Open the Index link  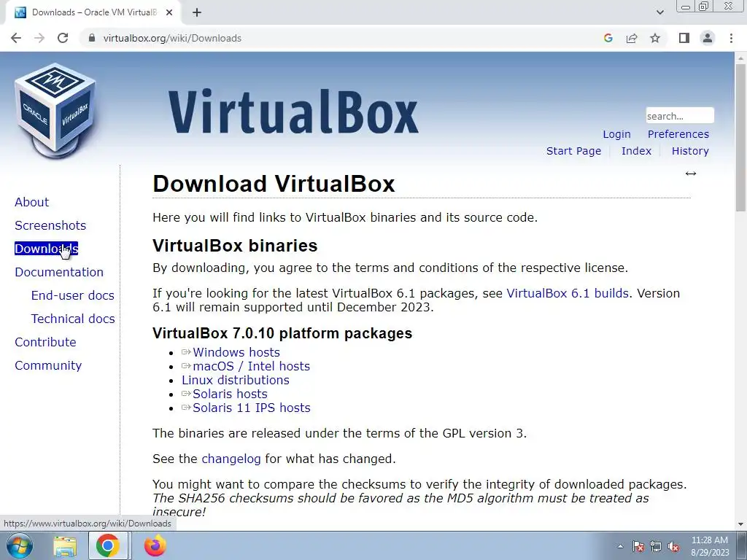click(x=636, y=151)
